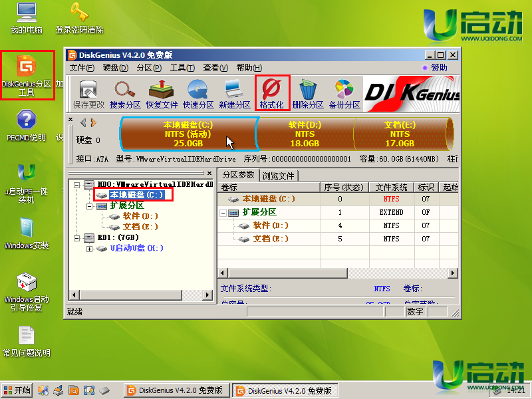The image size is (532, 399).
Task: Open the My Computer (我的电脑) desktop icon
Action: (27, 19)
